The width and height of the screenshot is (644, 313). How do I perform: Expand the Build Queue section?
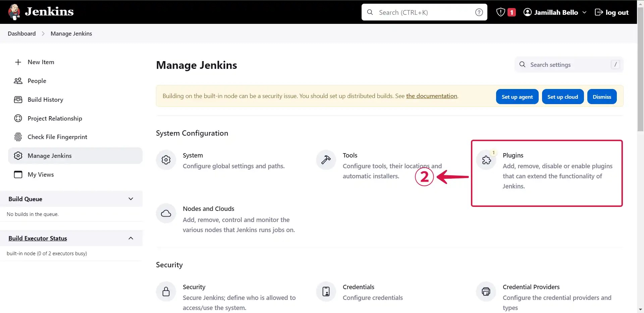coord(130,198)
